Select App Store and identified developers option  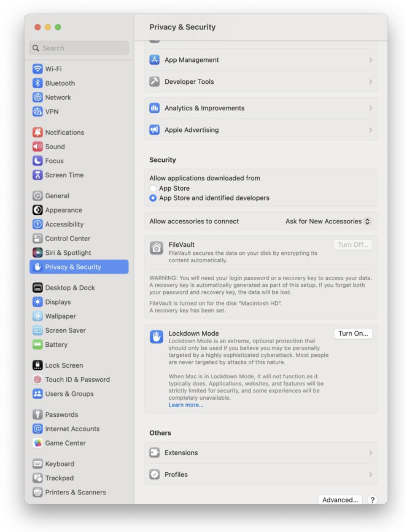(153, 198)
